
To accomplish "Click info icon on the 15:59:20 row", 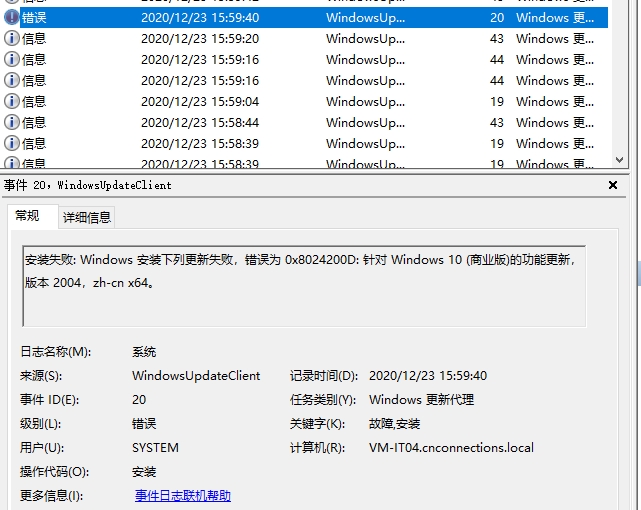I will [x=11, y=38].
